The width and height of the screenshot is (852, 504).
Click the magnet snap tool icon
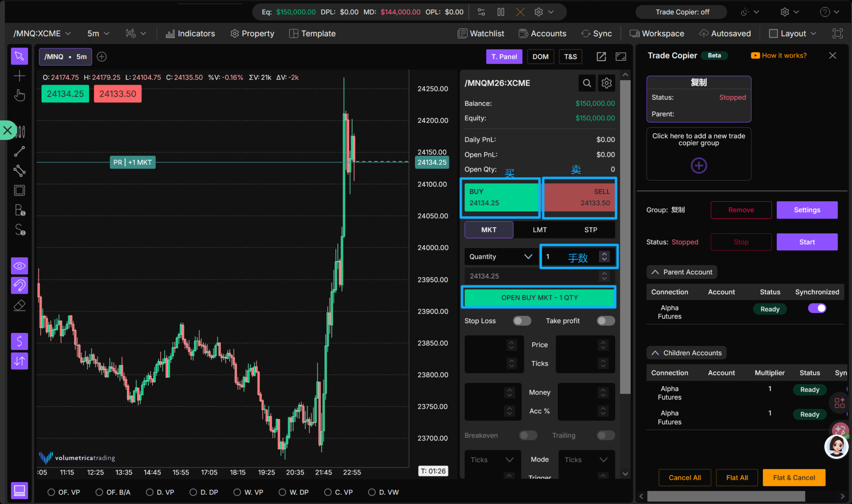pyautogui.click(x=19, y=285)
